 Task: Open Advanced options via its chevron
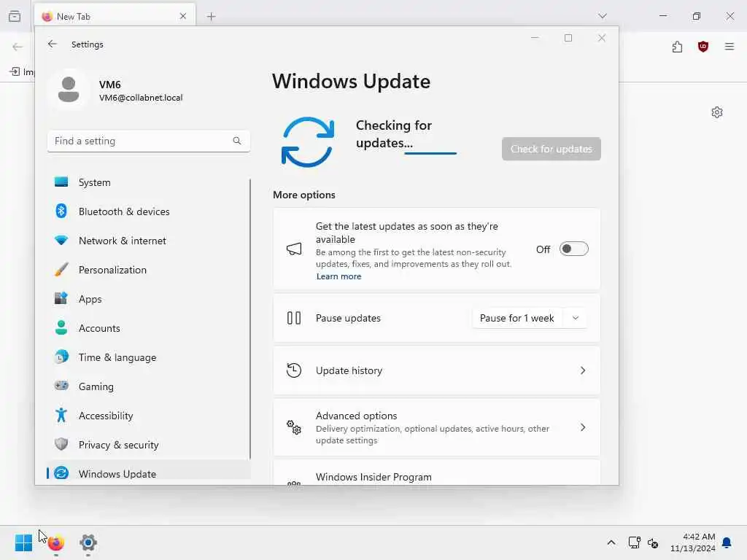[x=583, y=427]
